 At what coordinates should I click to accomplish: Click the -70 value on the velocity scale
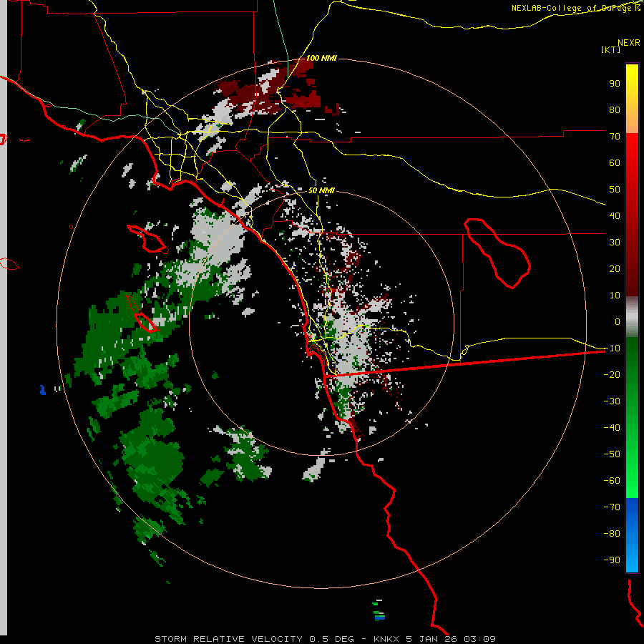[612, 507]
